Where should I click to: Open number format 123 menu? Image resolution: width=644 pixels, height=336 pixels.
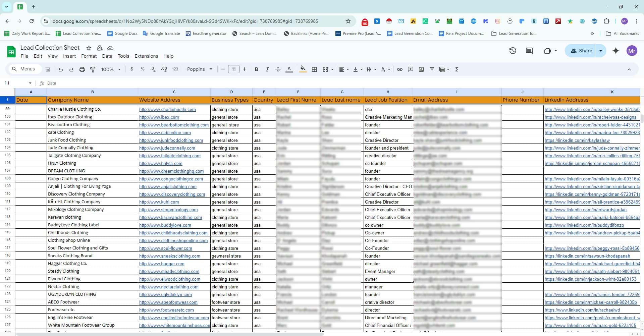coord(175,69)
